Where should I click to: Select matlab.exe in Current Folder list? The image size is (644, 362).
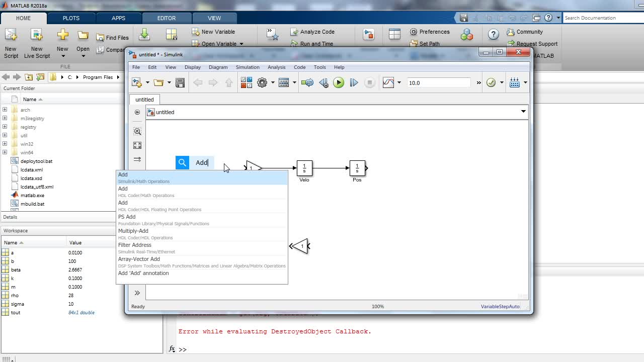pos(32,195)
